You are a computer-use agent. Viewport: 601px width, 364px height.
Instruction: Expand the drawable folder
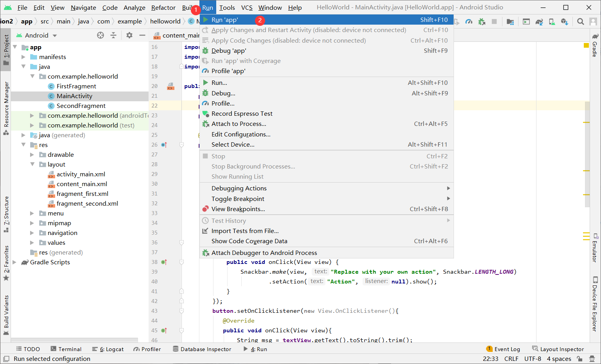(32, 154)
